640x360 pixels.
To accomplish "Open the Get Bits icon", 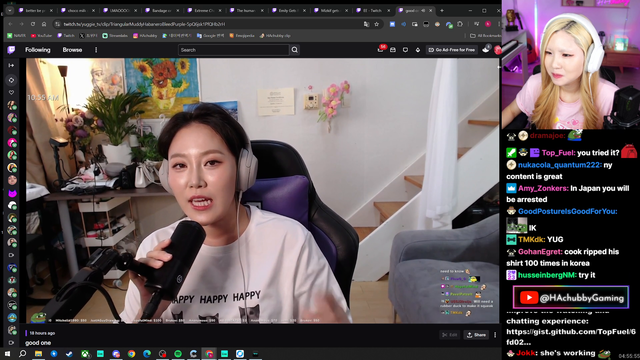I will tap(418, 50).
